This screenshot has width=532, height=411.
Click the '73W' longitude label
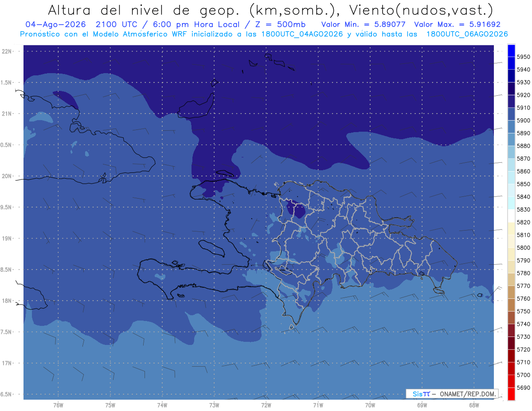pos(214,405)
